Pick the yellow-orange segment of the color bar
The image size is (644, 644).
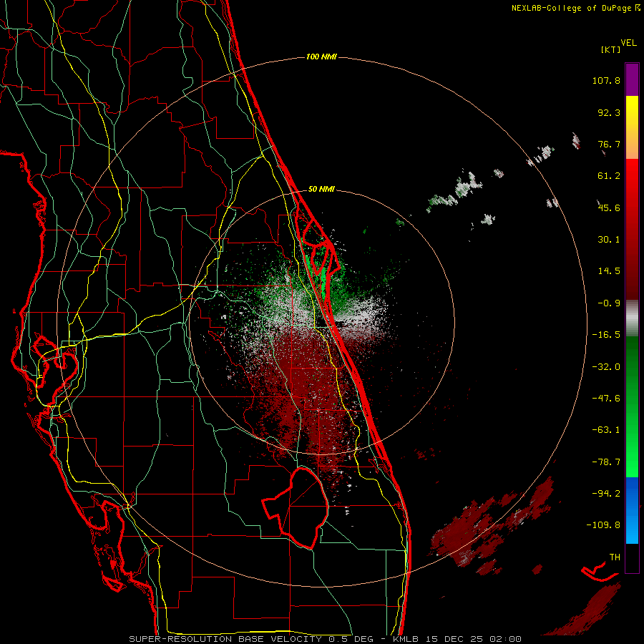pyautogui.click(x=632, y=127)
